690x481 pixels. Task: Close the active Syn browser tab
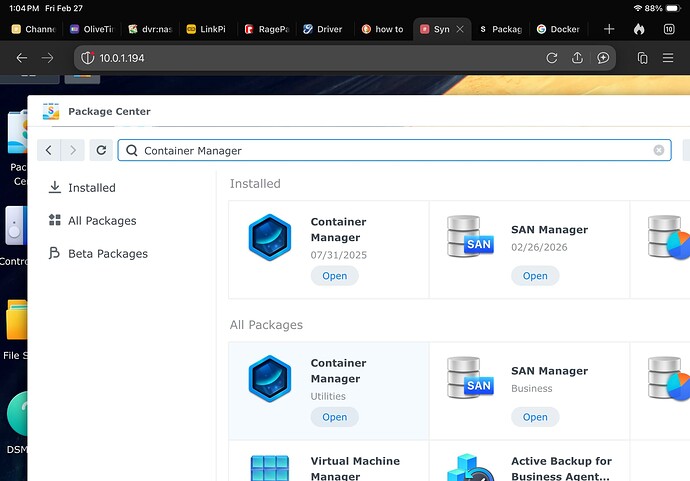coord(460,29)
